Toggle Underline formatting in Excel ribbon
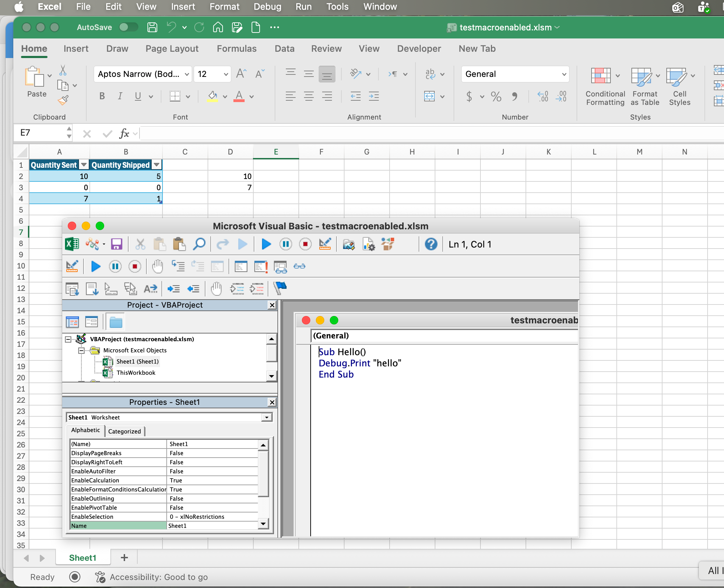Viewport: 724px width, 588px height. coord(138,96)
